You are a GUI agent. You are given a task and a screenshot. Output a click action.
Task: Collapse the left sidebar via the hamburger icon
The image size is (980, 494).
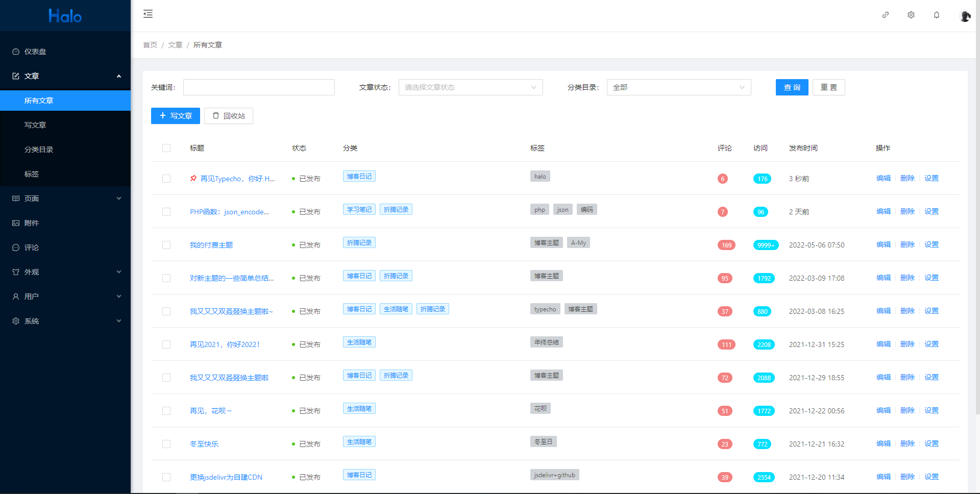[x=148, y=14]
